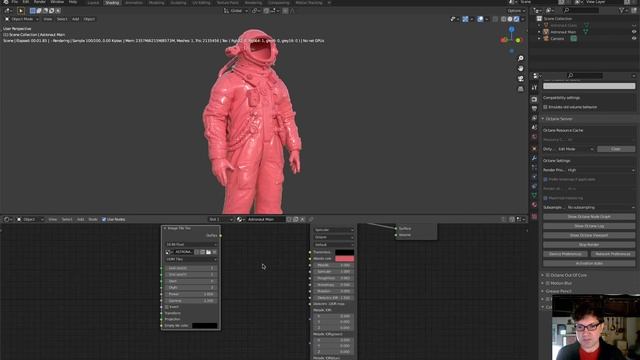This screenshot has width=640, height=360.
Task: Open the Global transform orientation dropdown
Action: [236, 11]
